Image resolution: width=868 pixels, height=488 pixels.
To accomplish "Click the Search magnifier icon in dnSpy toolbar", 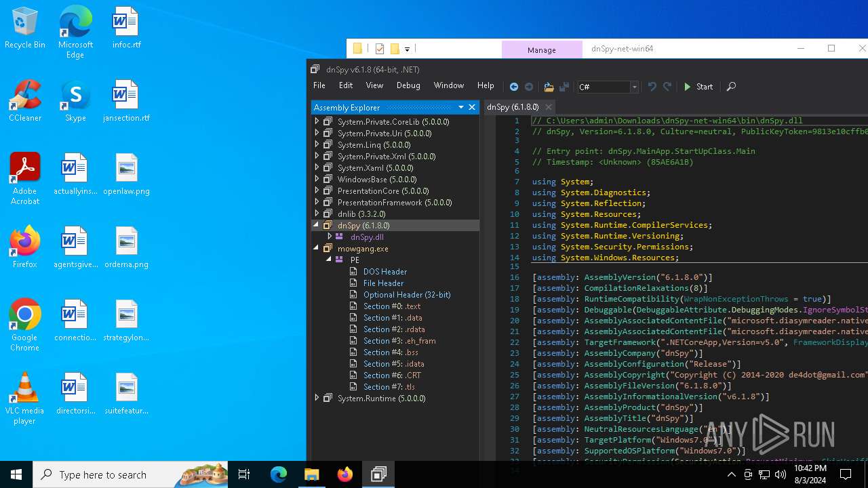I will 731,87.
